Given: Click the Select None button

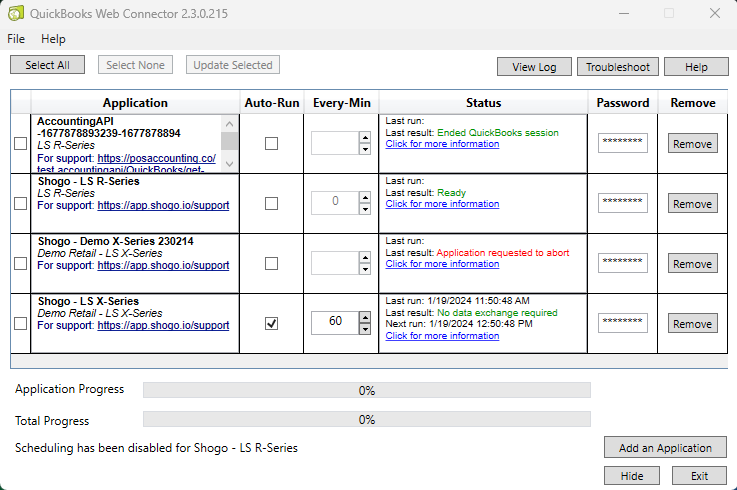Looking at the screenshot, I should pyautogui.click(x=135, y=65).
